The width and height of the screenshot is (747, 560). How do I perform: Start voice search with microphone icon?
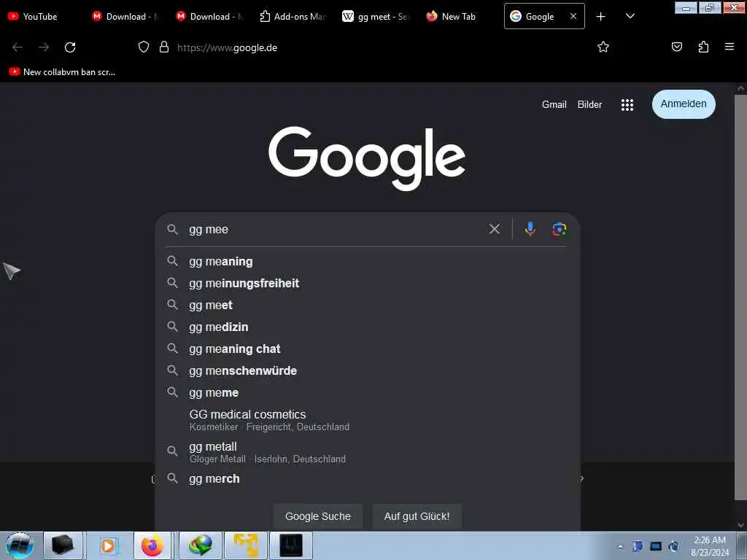[x=530, y=229]
